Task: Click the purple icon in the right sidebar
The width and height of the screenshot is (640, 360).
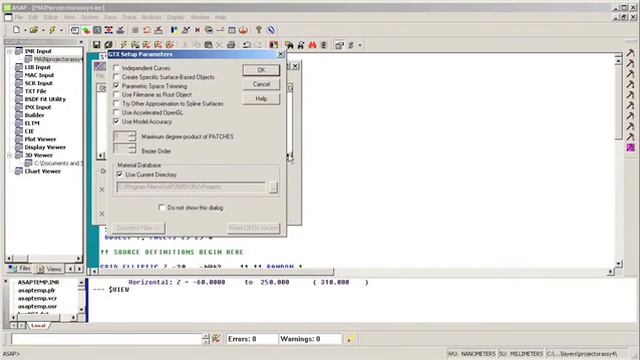Action: 631,147
